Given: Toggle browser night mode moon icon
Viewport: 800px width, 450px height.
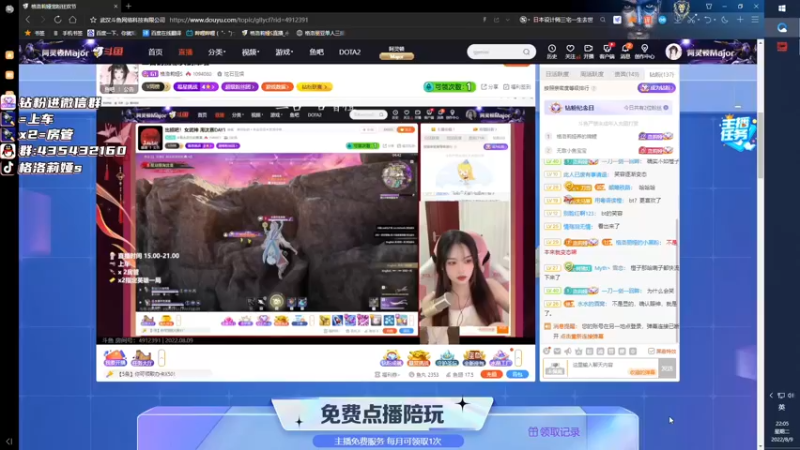Looking at the screenshot, I should (x=724, y=20).
